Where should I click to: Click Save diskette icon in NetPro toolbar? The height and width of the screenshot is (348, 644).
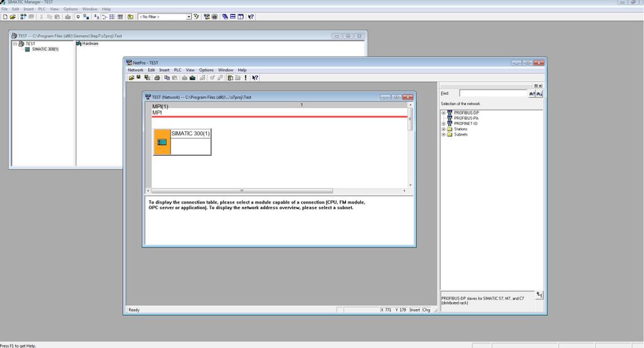(138, 77)
